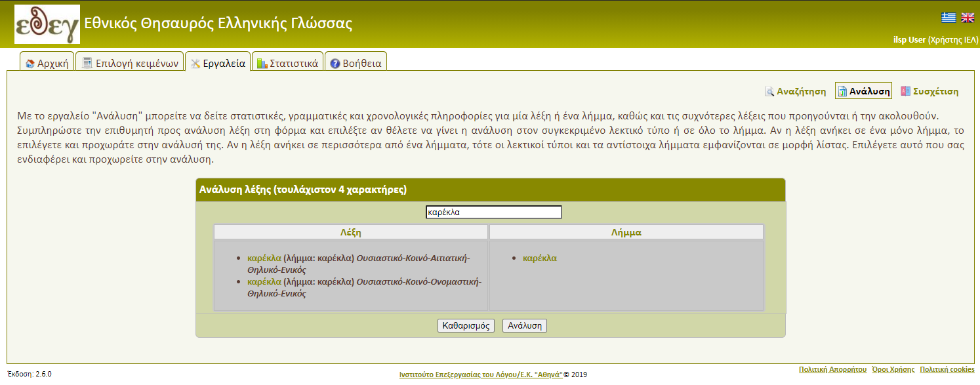The width and height of the screenshot is (980, 385).
Task: Open the Αναζήτηση search tool
Action: [x=795, y=91]
